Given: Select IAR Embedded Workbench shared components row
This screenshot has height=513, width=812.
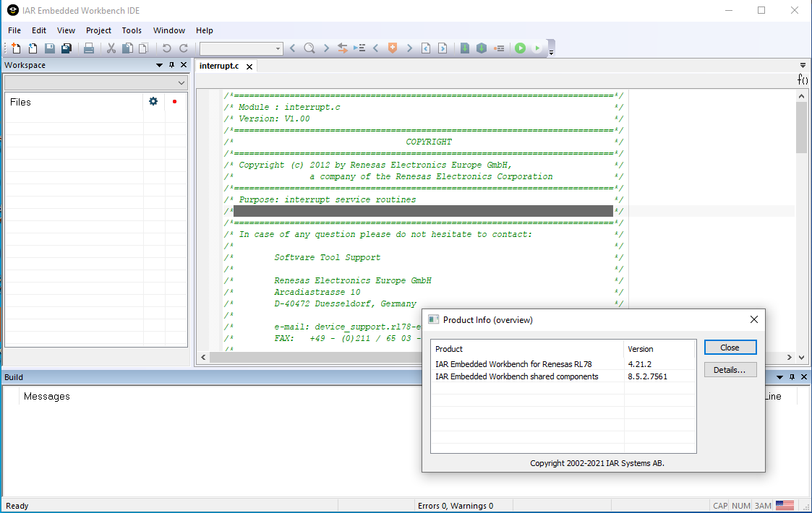Looking at the screenshot, I should click(x=563, y=376).
